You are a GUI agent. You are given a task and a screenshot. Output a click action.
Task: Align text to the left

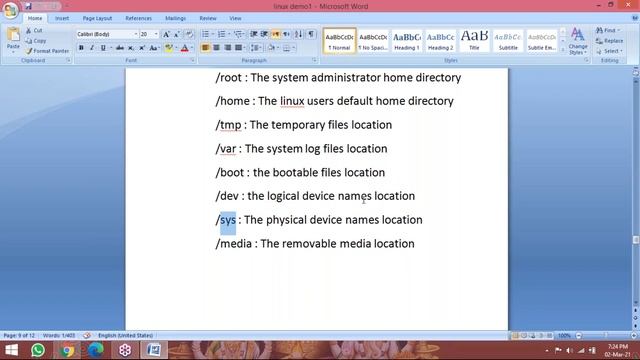pos(205,48)
